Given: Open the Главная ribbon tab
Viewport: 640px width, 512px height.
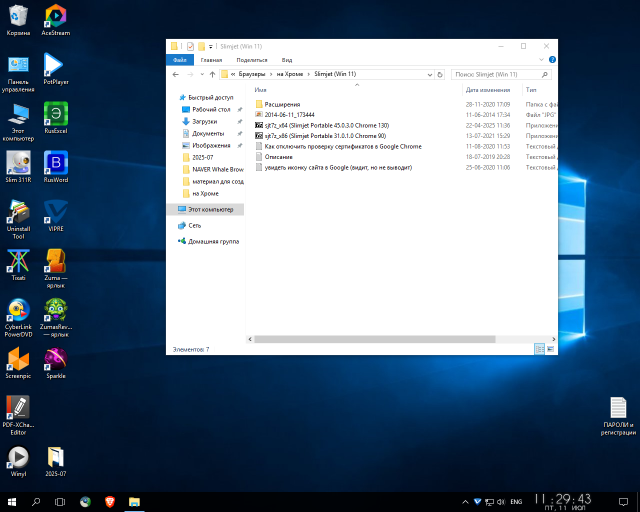Looking at the screenshot, I should (211, 60).
